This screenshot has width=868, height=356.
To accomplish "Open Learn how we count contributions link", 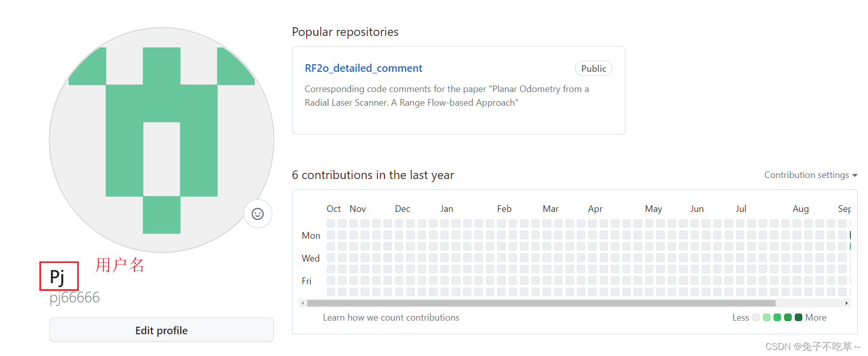I will (391, 318).
